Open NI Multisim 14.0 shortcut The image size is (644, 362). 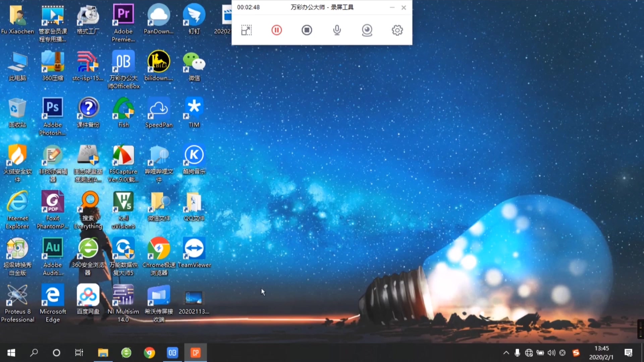point(123,296)
